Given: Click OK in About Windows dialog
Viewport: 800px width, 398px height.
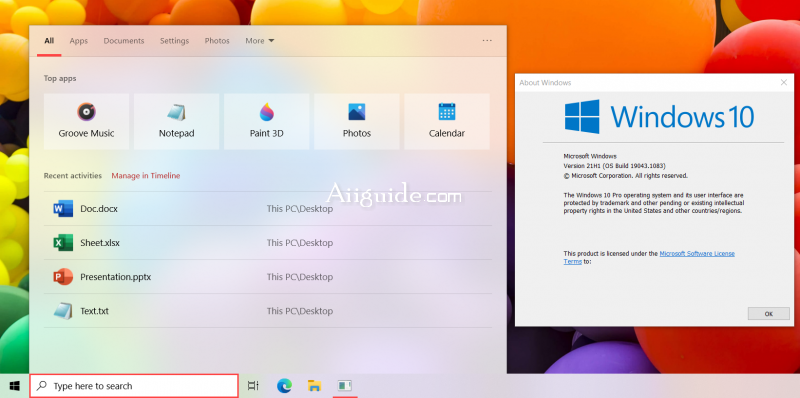Looking at the screenshot, I should click(768, 314).
